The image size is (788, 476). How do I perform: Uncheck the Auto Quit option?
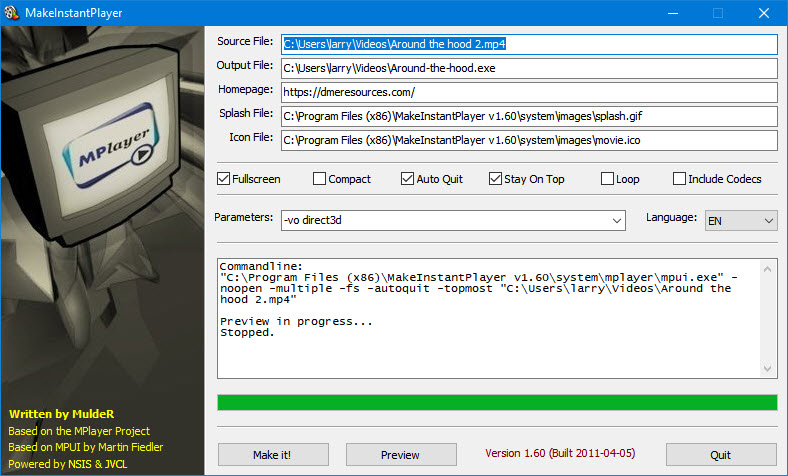point(408,179)
